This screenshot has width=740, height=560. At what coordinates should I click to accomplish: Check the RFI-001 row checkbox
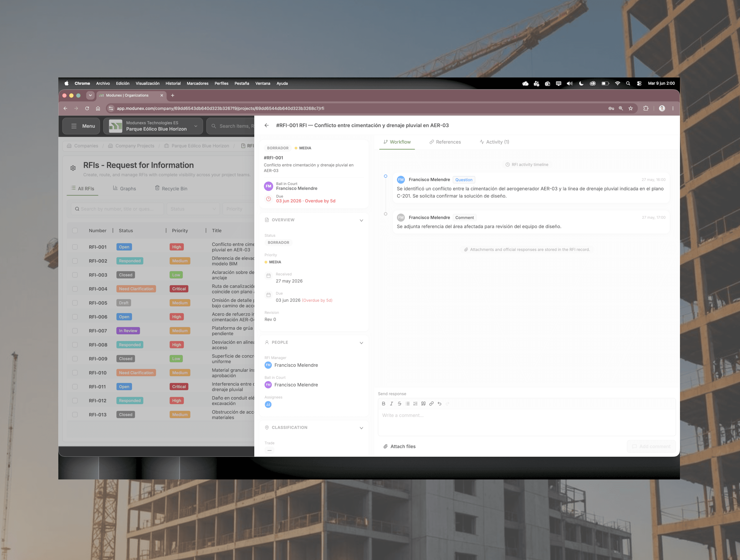[x=75, y=247]
